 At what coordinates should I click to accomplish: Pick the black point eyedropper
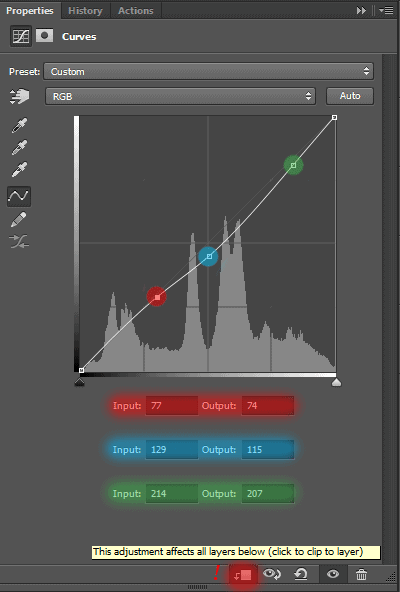click(19, 125)
